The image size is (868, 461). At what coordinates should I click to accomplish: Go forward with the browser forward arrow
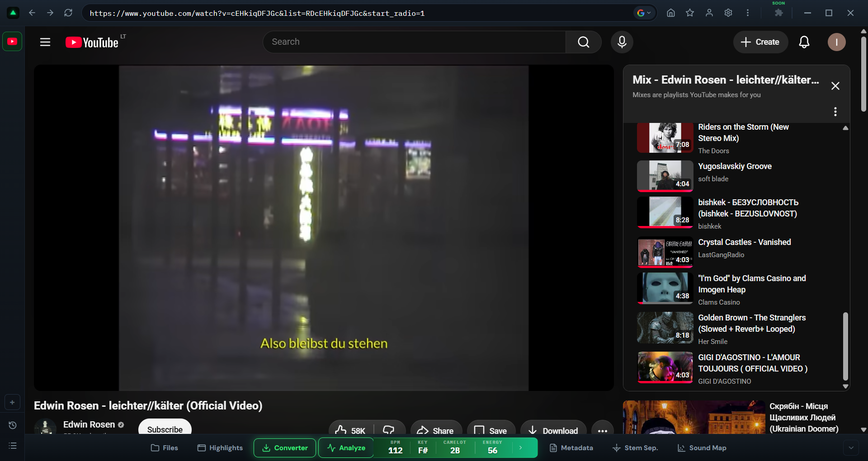click(50, 13)
